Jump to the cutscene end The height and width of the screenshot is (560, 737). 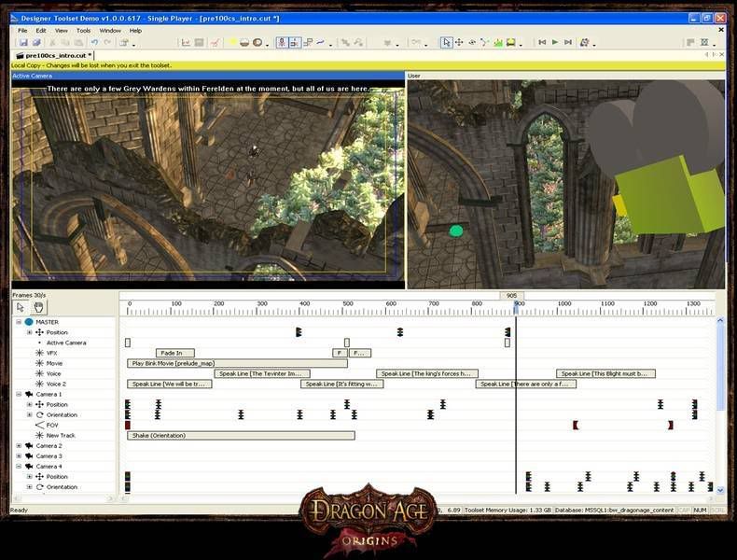tap(568, 42)
